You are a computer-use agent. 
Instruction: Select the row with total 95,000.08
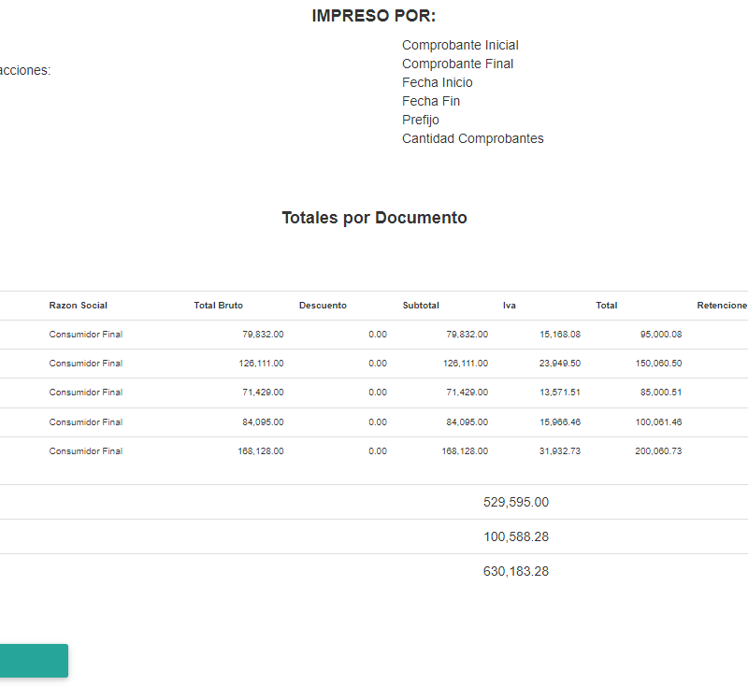(374, 335)
